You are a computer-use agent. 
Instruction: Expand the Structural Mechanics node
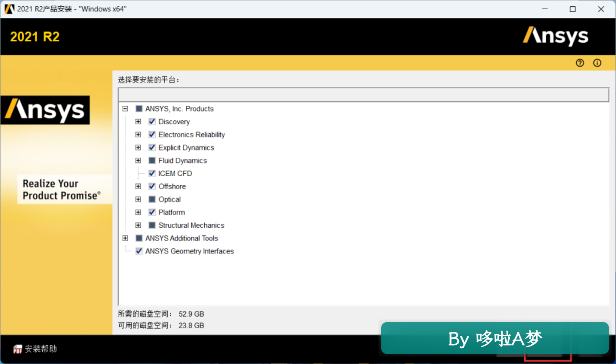pos(138,225)
